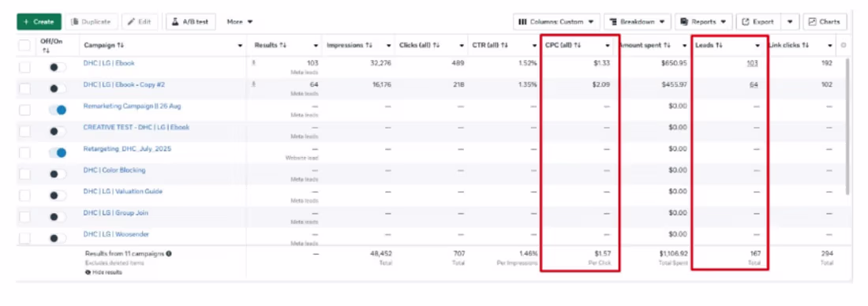
Task: Click the Export button
Action: click(758, 21)
